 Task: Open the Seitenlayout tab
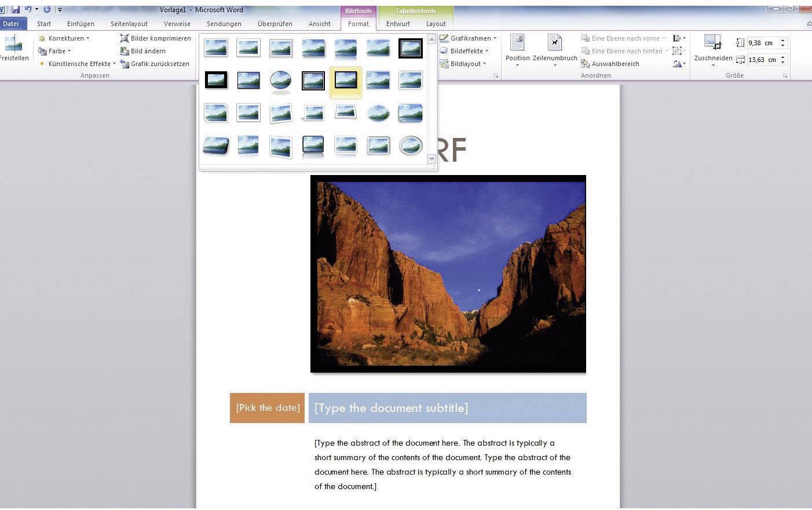click(129, 24)
